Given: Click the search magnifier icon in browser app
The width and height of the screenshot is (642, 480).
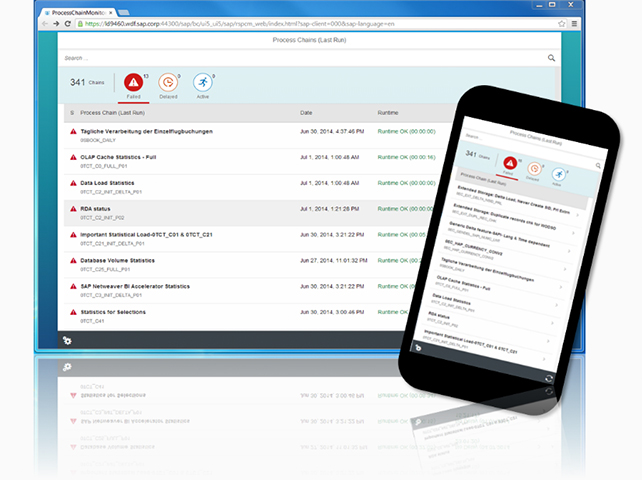Looking at the screenshot, I should click(x=552, y=58).
